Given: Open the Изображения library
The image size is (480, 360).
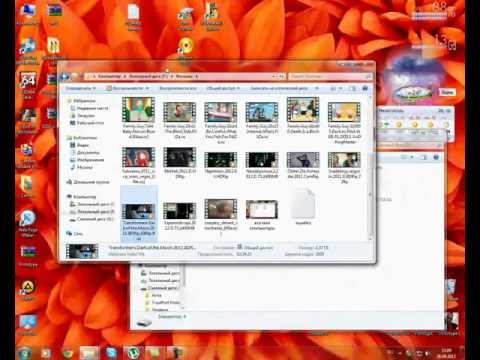Looking at the screenshot, I should pyautogui.click(x=87, y=160).
